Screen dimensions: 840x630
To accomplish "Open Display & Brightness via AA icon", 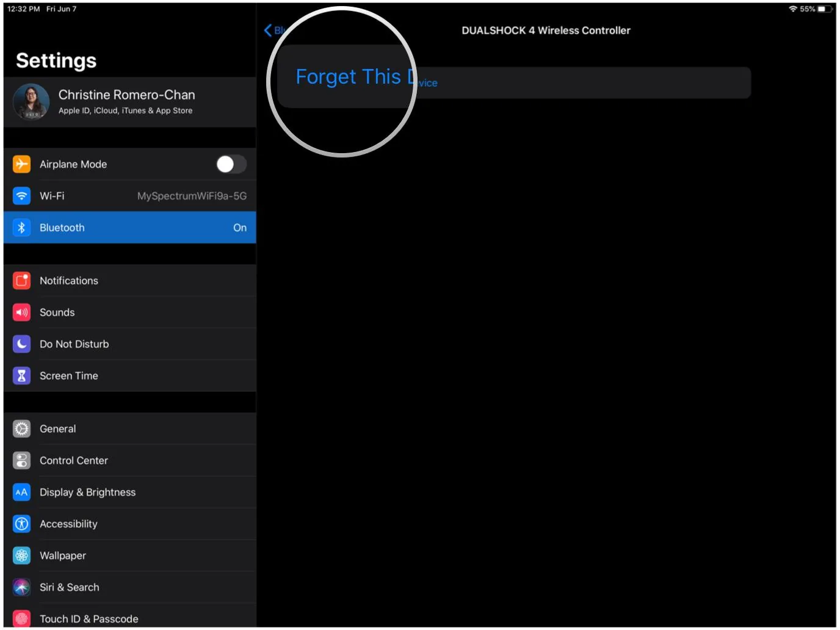I will tap(21, 493).
